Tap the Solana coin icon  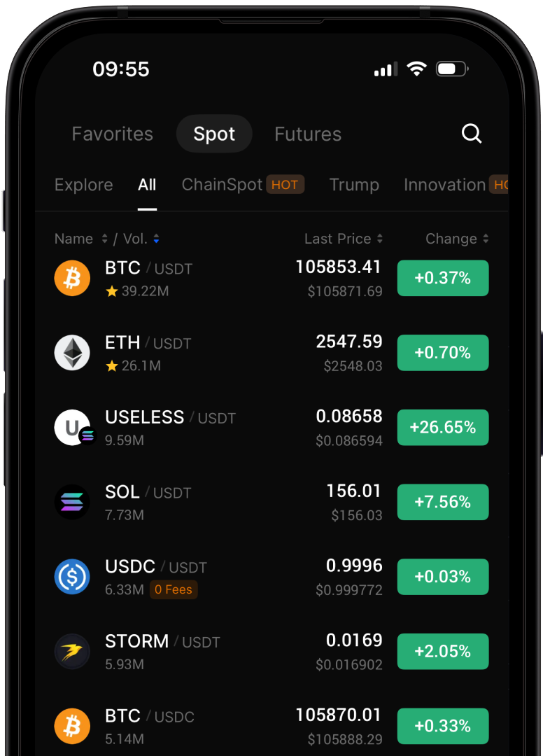tap(72, 502)
